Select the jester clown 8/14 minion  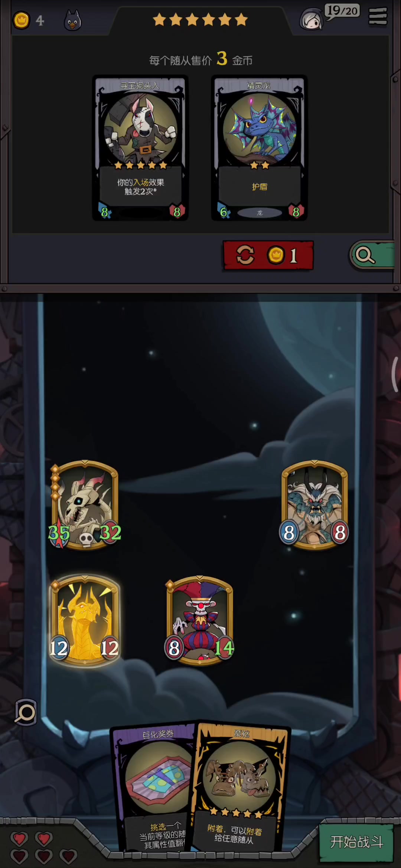pyautogui.click(x=200, y=621)
